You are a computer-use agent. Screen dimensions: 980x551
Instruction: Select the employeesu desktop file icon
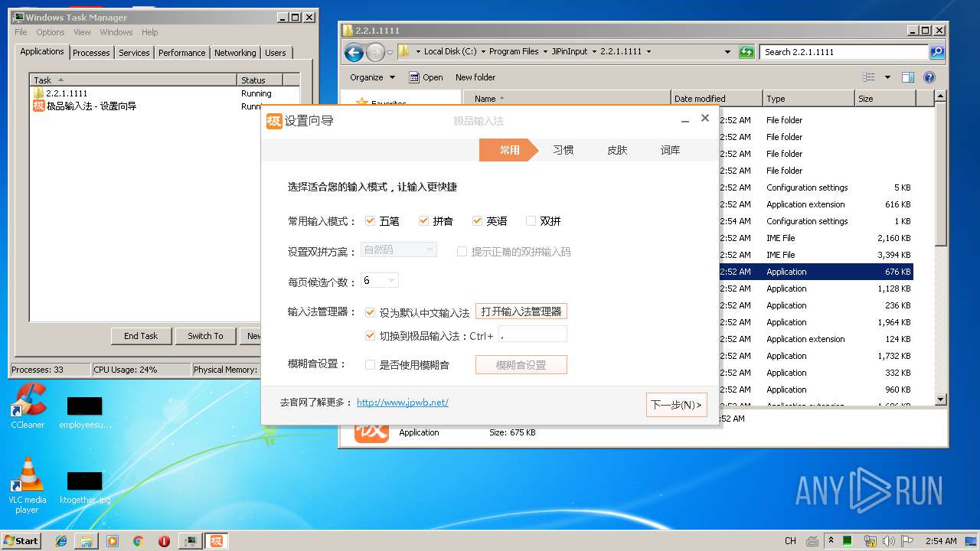pyautogui.click(x=85, y=412)
